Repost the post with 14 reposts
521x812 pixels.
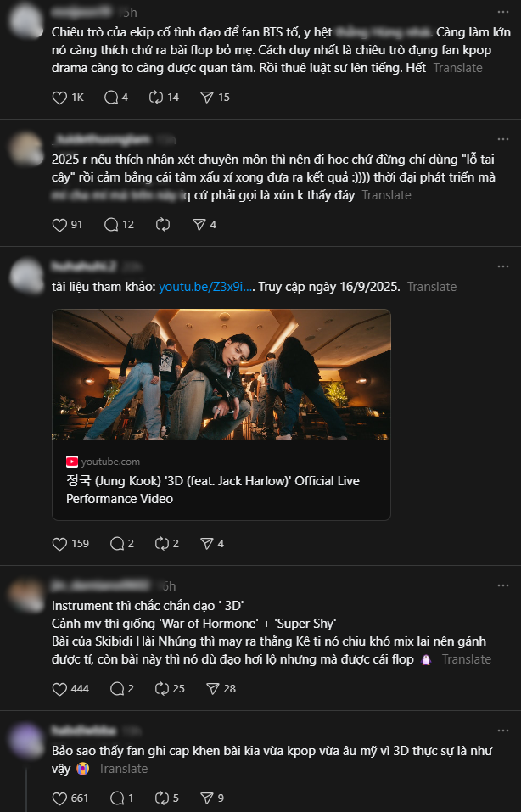point(155,98)
